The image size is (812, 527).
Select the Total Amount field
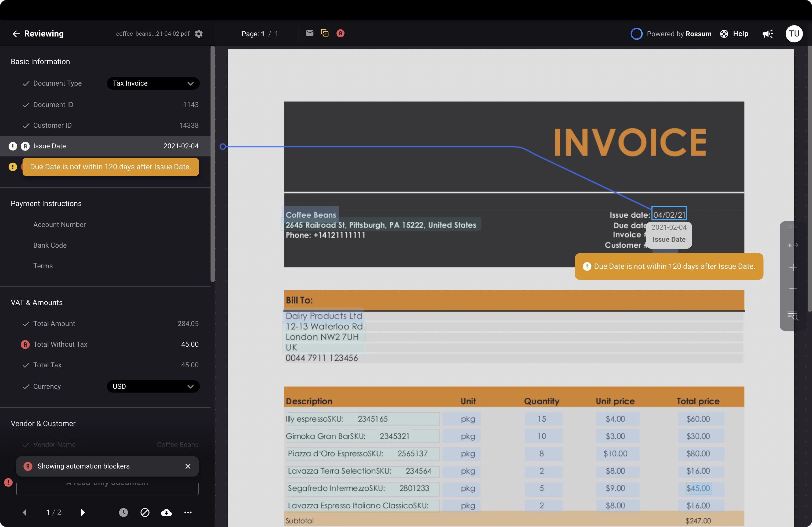tap(105, 324)
